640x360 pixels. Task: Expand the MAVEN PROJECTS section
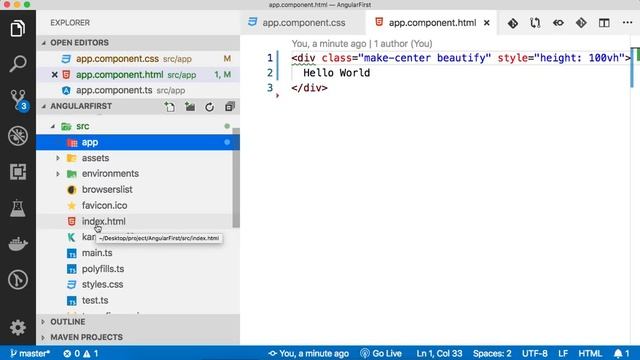point(138,338)
